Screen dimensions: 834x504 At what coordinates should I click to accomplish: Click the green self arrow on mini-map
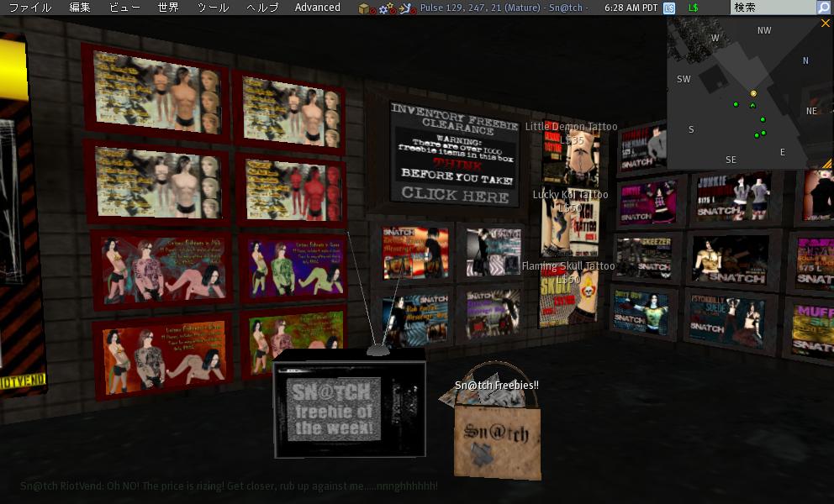point(752,106)
